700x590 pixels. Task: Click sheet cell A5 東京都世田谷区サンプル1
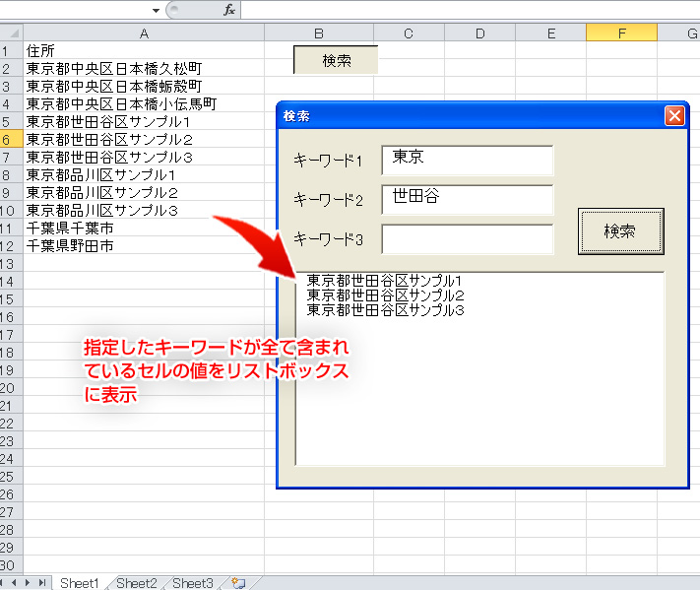(144, 121)
